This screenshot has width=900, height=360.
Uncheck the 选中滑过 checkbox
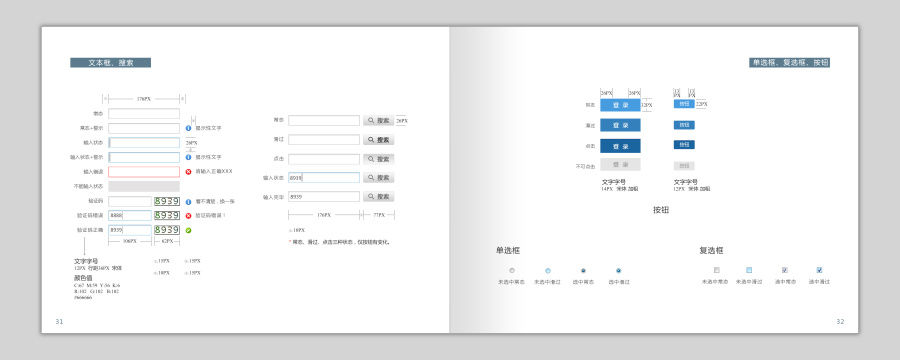tap(819, 270)
